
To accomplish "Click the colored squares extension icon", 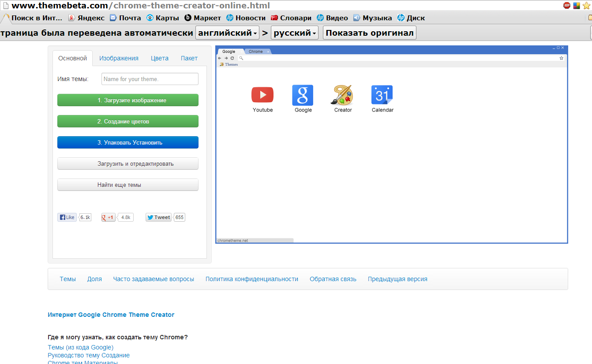I will (x=577, y=6).
